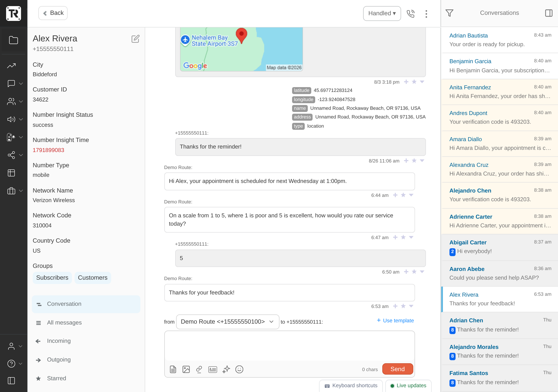Click the keyboard-style field icon in composer
The image size is (558, 392).
coord(213,369)
